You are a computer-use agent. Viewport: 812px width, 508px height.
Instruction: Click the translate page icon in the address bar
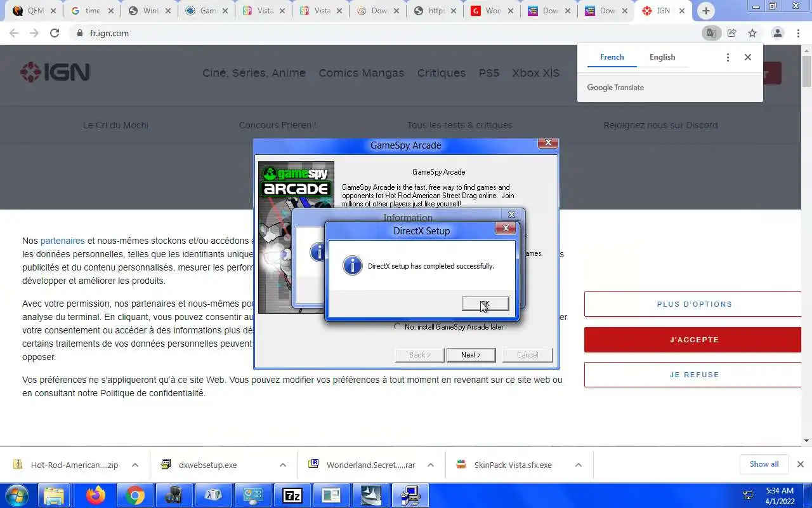point(712,33)
